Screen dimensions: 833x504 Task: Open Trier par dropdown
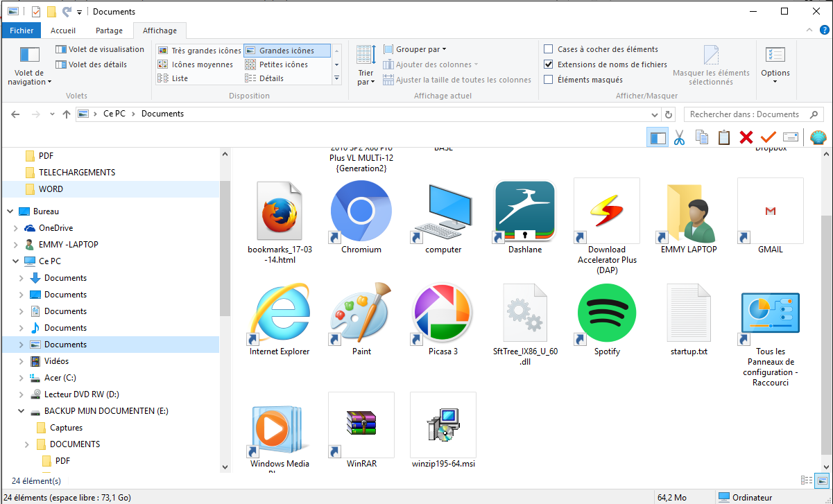366,66
